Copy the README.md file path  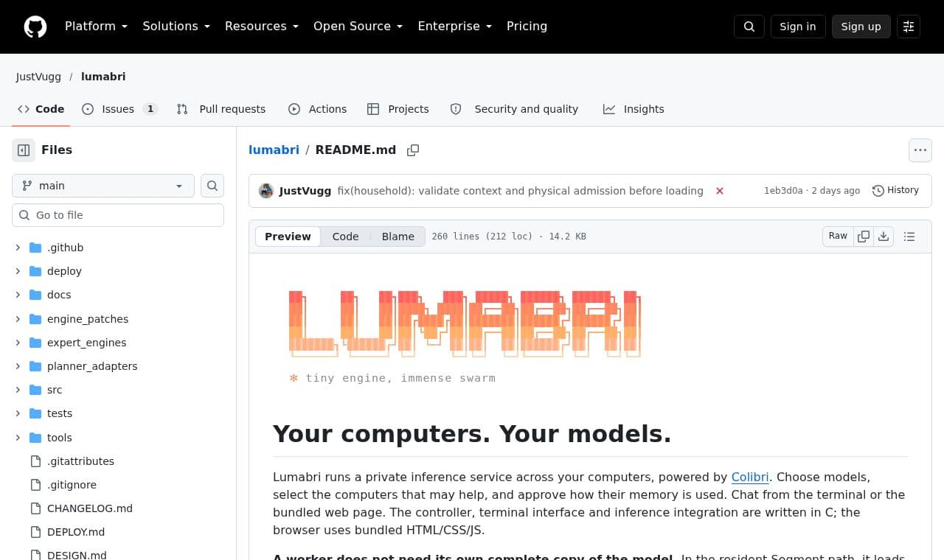413,150
